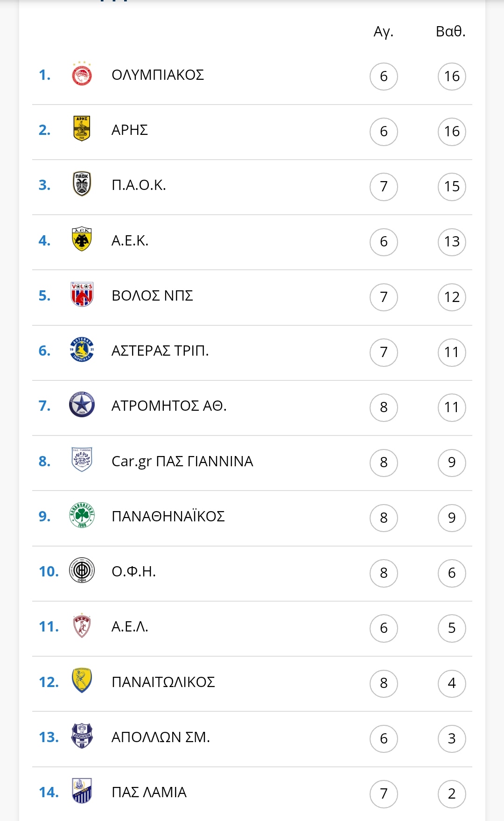Open the ΟΛΥΜΠΙΑΚΟΣ team name link
Screen dimensions: 504x821
[158, 75]
